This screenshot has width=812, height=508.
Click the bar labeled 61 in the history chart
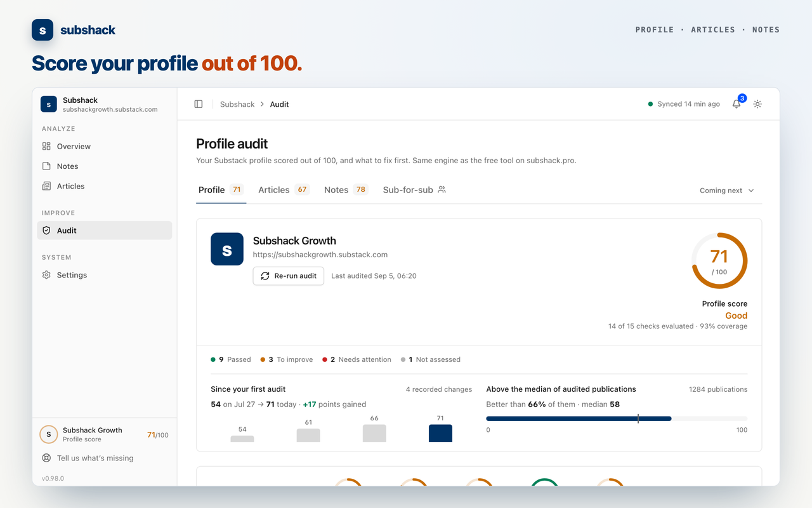[x=308, y=435]
